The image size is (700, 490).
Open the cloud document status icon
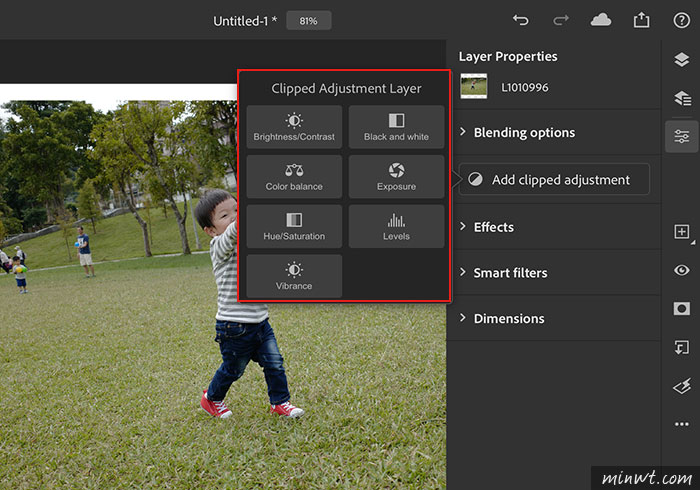pos(601,20)
